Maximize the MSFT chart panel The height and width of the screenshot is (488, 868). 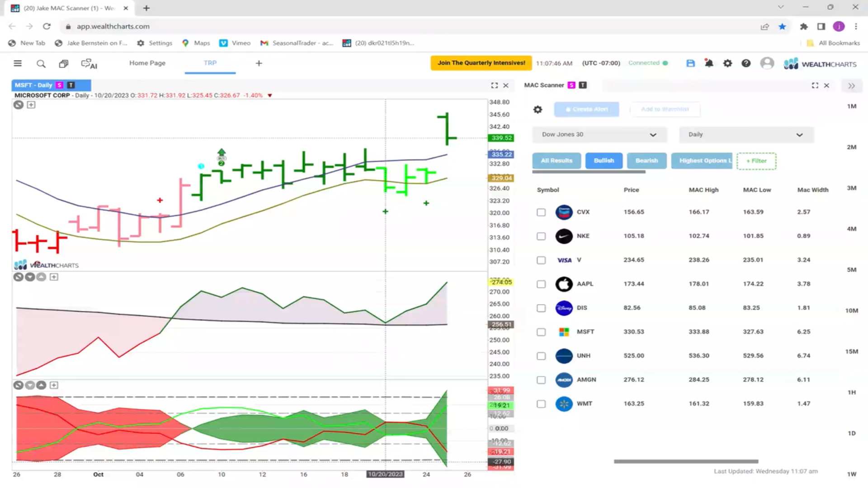(x=495, y=85)
